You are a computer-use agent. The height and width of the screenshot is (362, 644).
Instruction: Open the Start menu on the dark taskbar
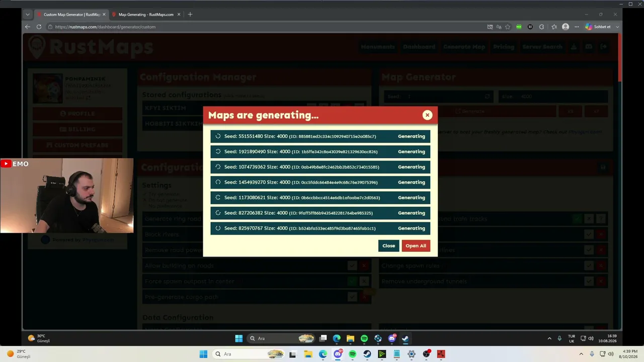(238, 338)
